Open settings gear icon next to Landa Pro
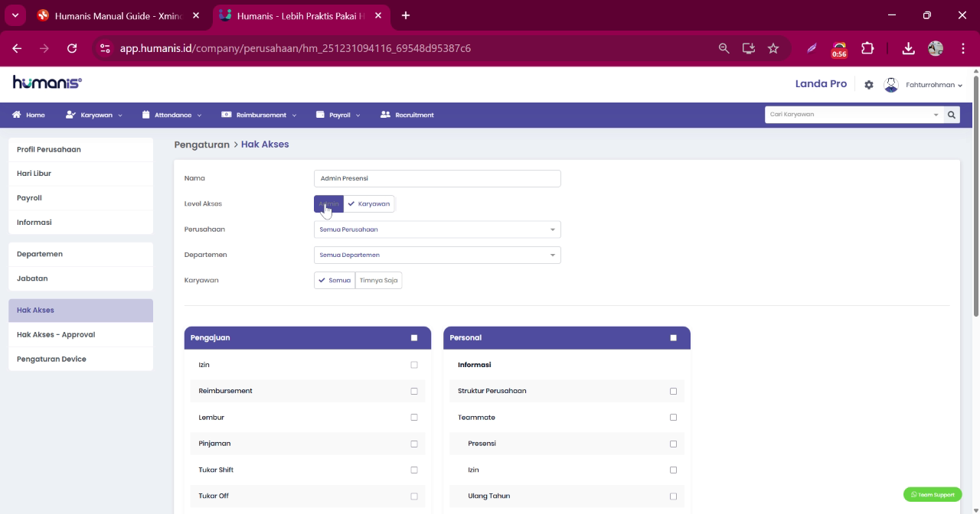The height and width of the screenshot is (514, 980). (x=869, y=85)
